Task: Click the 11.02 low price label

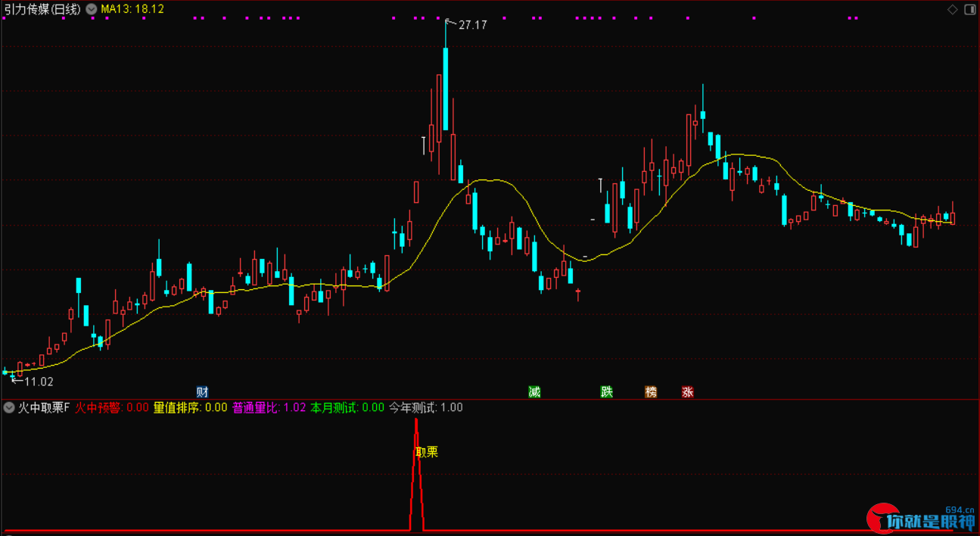Action: tap(39, 382)
